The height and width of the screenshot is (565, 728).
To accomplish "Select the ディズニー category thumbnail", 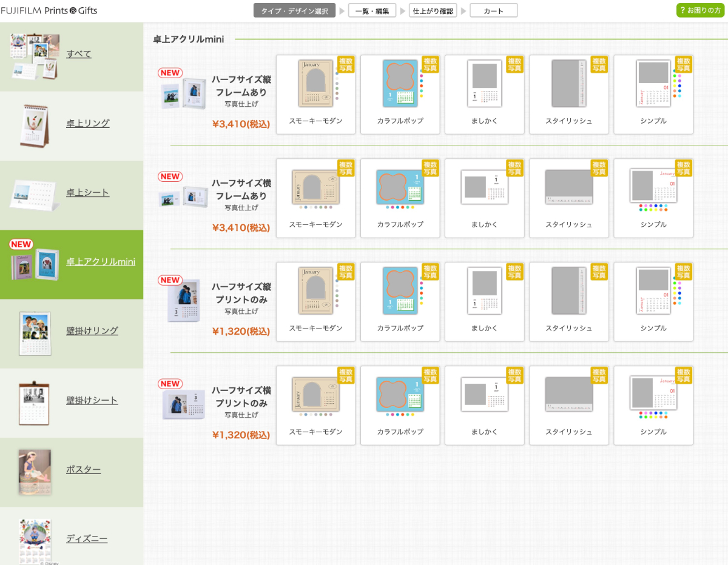I will point(35,540).
